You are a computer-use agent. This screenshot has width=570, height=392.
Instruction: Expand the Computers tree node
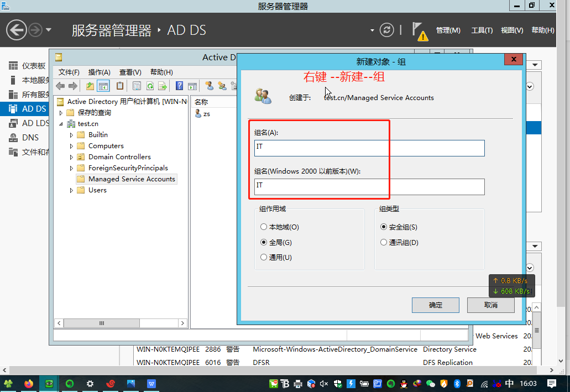[x=71, y=146]
